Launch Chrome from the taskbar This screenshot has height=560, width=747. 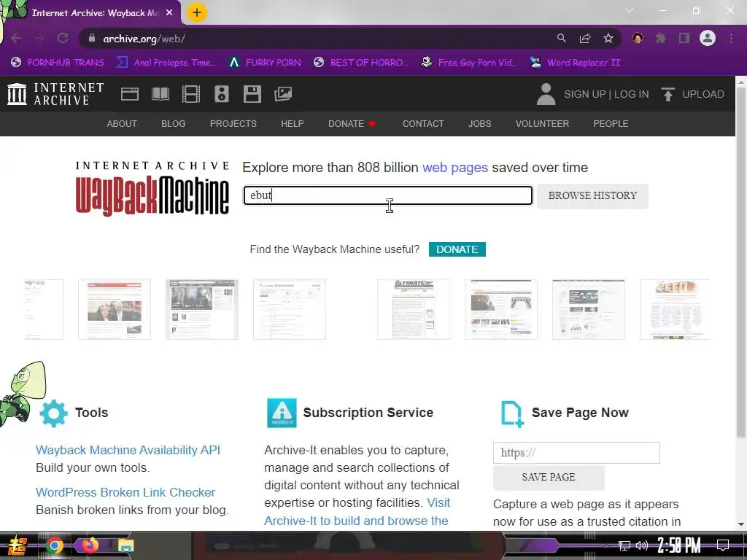point(55,545)
